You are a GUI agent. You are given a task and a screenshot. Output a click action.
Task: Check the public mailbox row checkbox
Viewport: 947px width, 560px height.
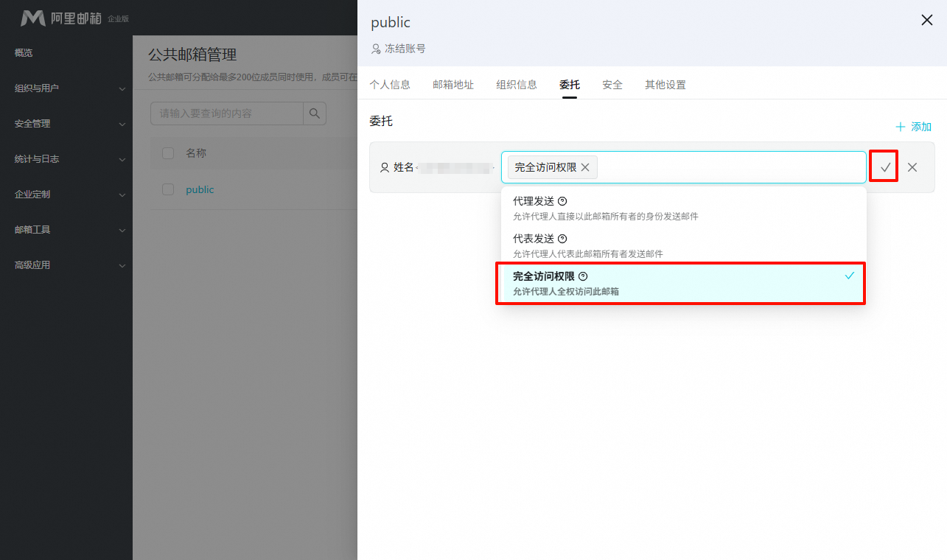[x=168, y=189]
